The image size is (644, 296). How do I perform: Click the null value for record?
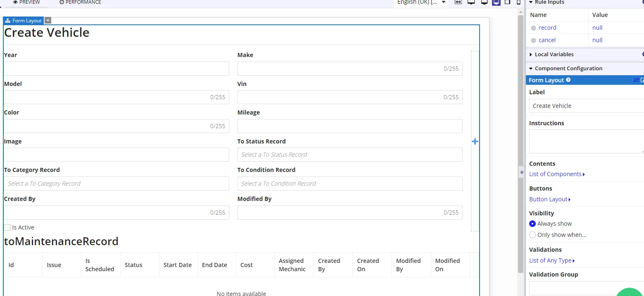(597, 28)
